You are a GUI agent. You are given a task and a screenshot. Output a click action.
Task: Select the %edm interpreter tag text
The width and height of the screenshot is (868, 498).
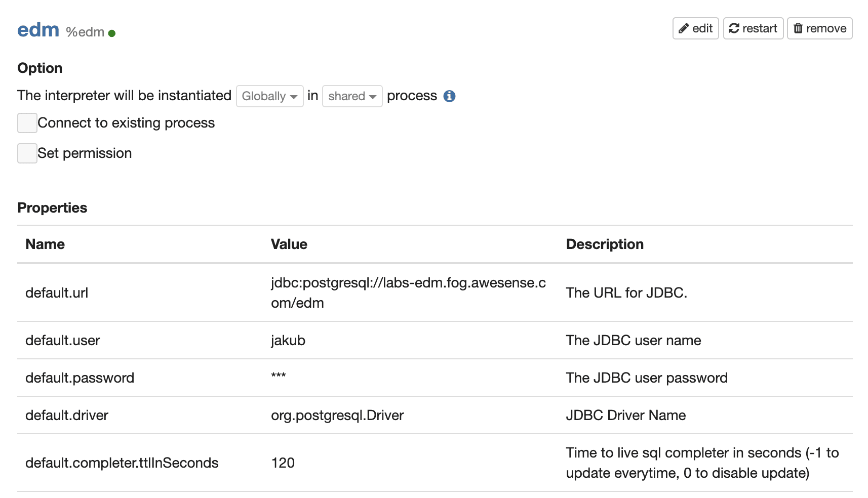(85, 32)
